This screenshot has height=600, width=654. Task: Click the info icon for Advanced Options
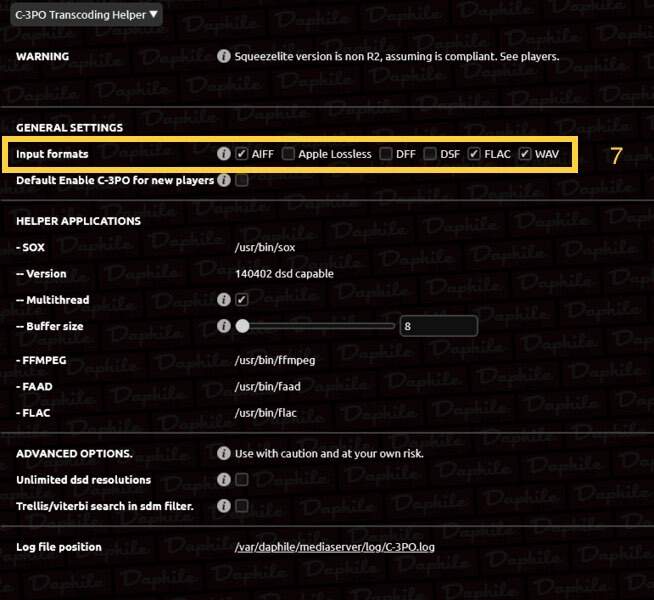tap(224, 453)
